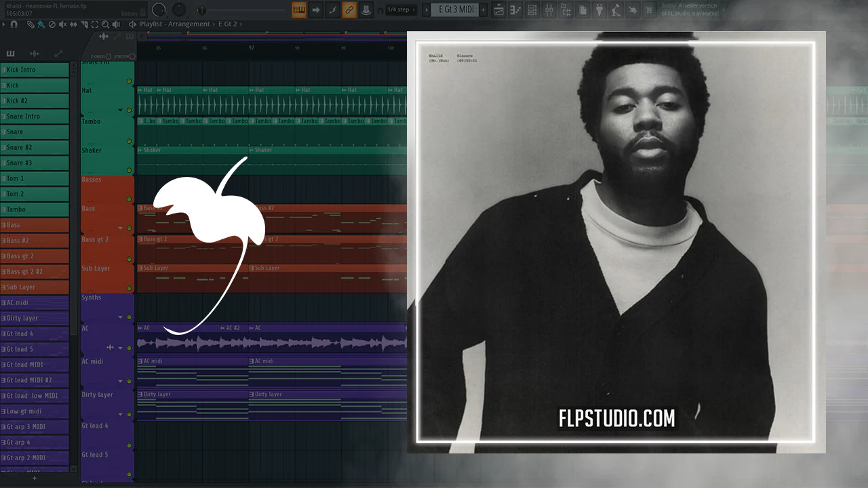
Task: Mute the Hat track
Action: (x=129, y=110)
